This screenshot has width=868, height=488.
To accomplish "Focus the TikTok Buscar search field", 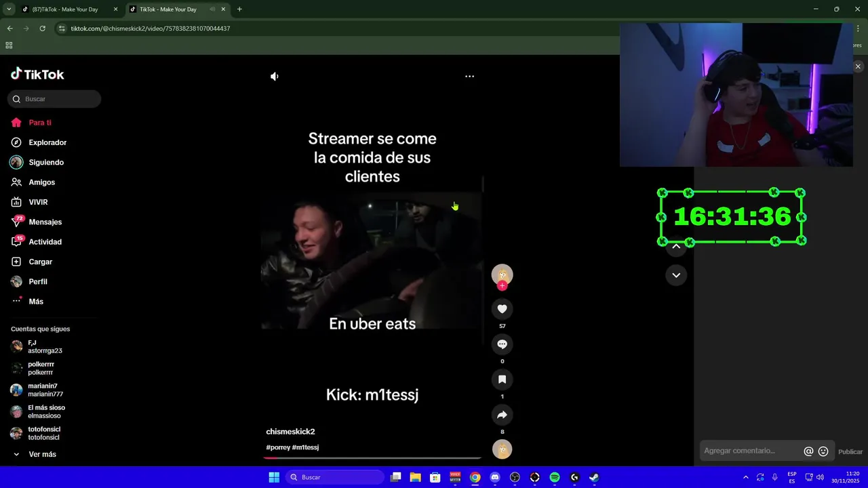I will pyautogui.click(x=54, y=99).
